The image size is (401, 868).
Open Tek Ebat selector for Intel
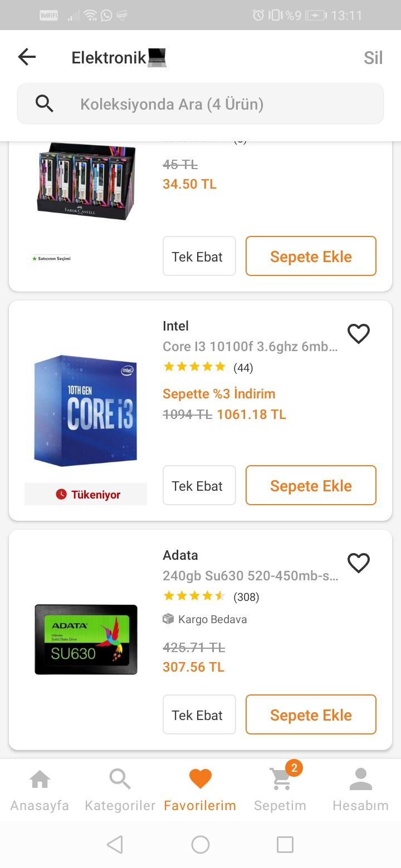(x=199, y=486)
